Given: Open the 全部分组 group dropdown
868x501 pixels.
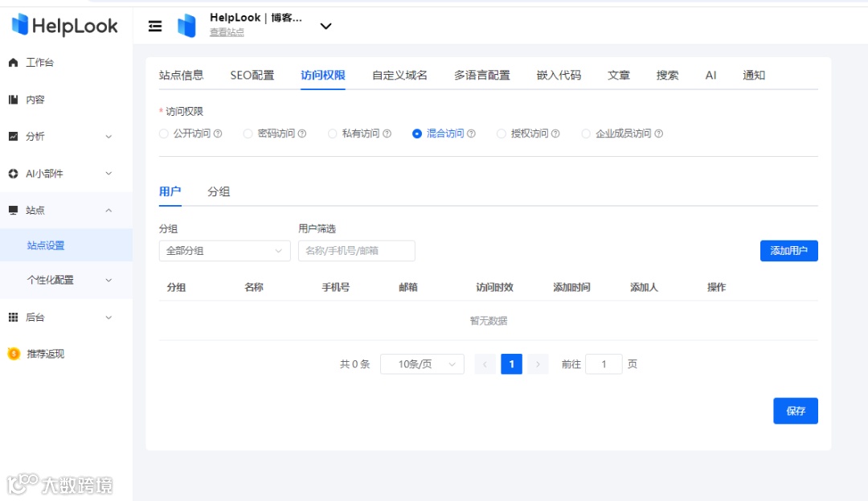Looking at the screenshot, I should (x=224, y=251).
